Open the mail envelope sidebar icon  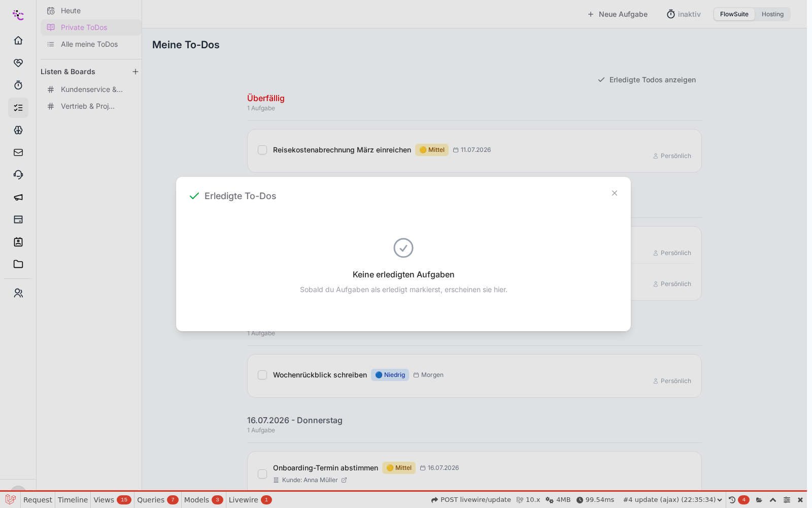[x=18, y=152]
